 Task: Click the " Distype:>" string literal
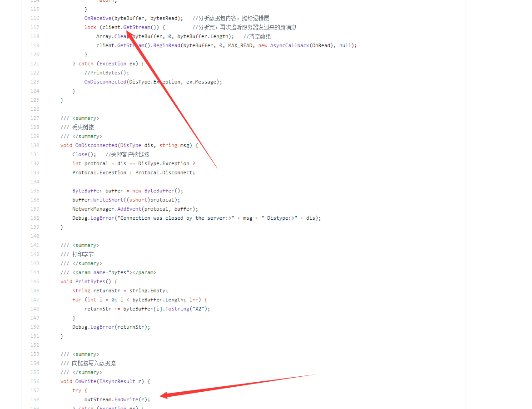tap(279, 218)
